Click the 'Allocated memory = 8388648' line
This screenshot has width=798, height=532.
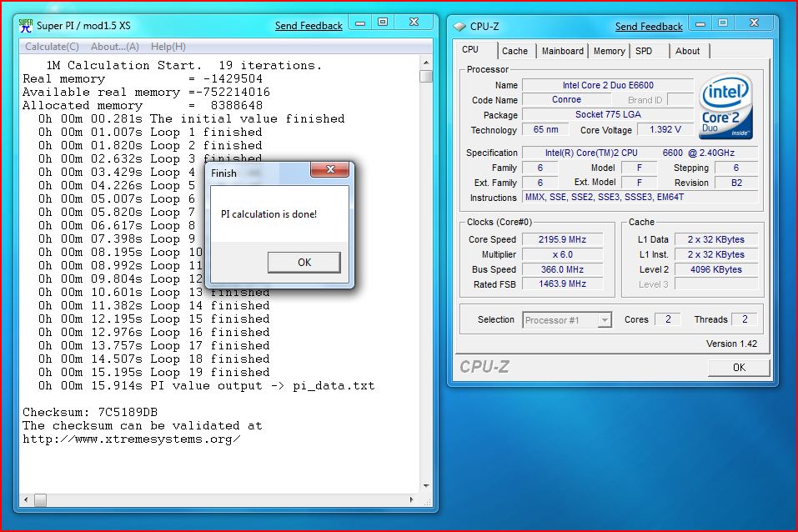pos(143,105)
